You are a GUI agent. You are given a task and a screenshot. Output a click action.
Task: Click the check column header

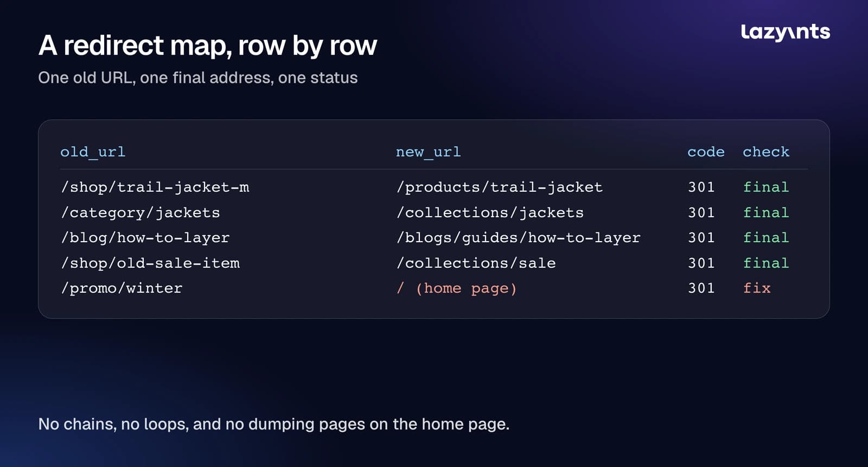click(x=766, y=152)
